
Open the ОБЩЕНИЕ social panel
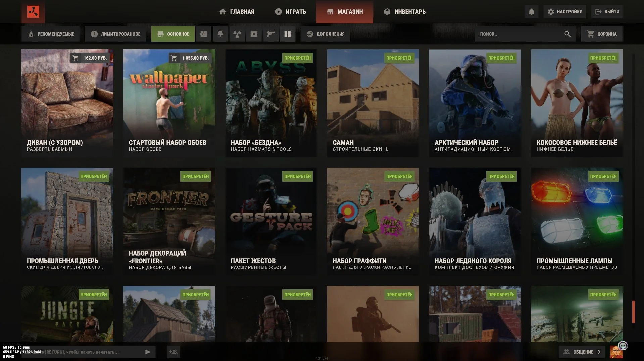582,352
